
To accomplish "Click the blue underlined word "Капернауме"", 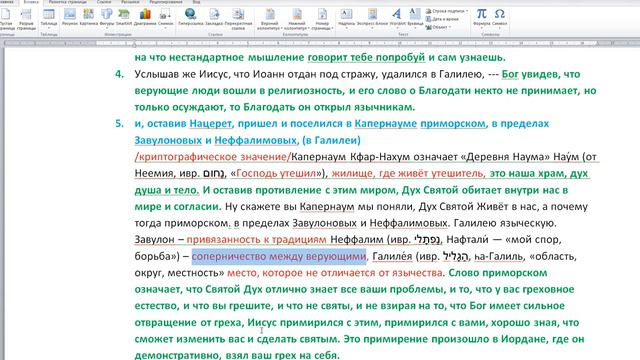I will (386, 124).
